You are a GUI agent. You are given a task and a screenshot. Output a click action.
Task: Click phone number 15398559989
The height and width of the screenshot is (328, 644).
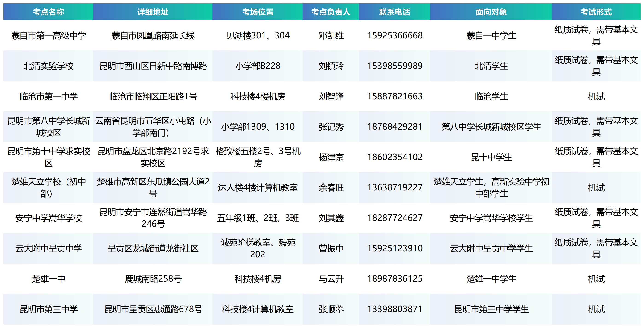pyautogui.click(x=395, y=66)
